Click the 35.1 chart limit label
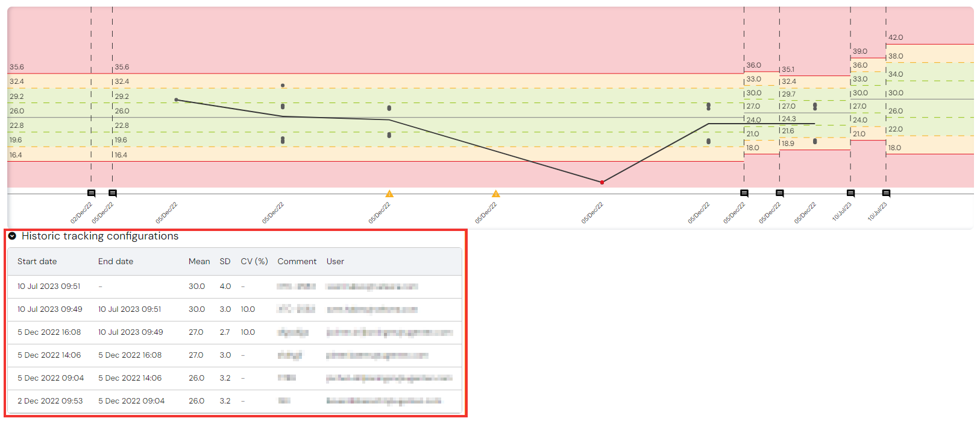 click(x=788, y=69)
